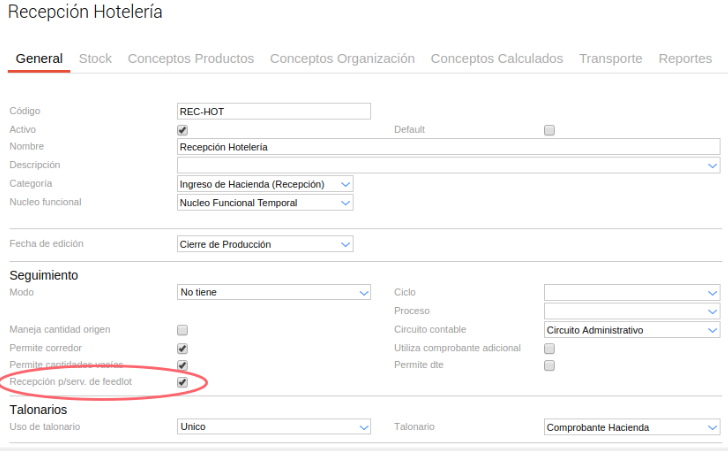Screen dimensions: 728x451
Task: Switch to the Stock tab
Action: pyautogui.click(x=95, y=59)
